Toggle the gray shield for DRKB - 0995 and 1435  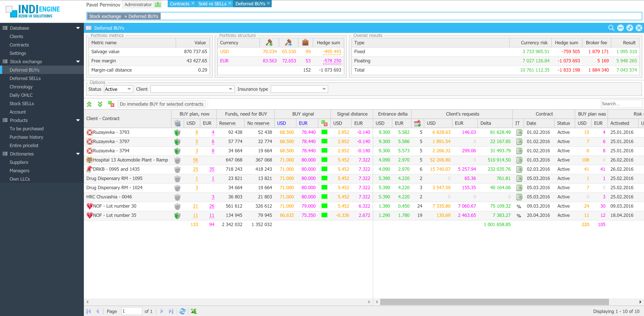click(x=177, y=169)
